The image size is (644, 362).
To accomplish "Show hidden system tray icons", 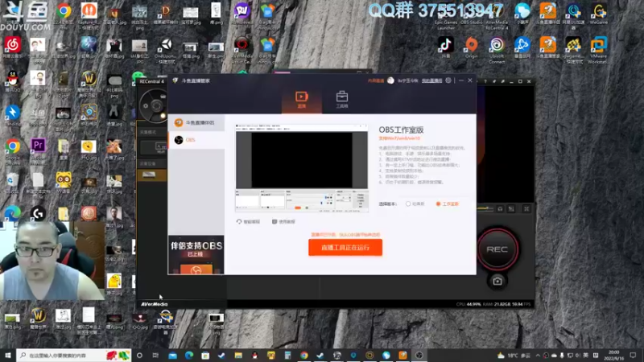I will (x=538, y=355).
